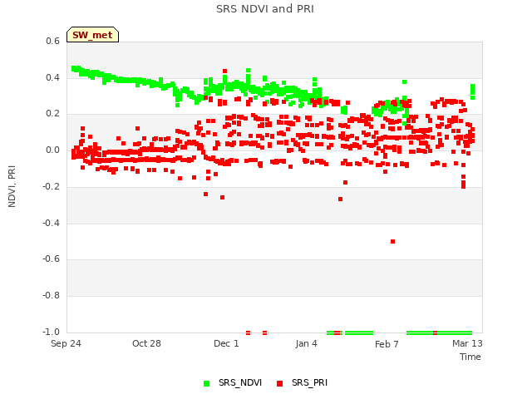Click the 0.0 y-axis value
532x399 pixels.
[52, 150]
